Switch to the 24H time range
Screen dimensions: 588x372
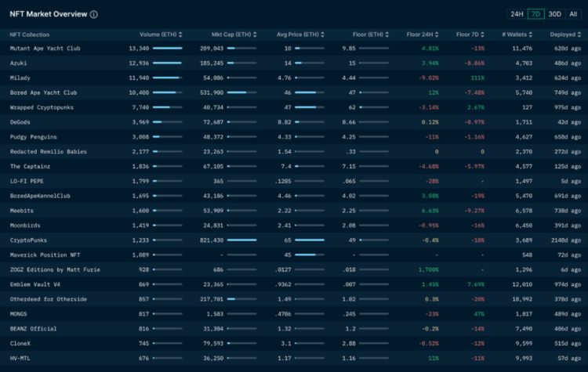(x=517, y=14)
